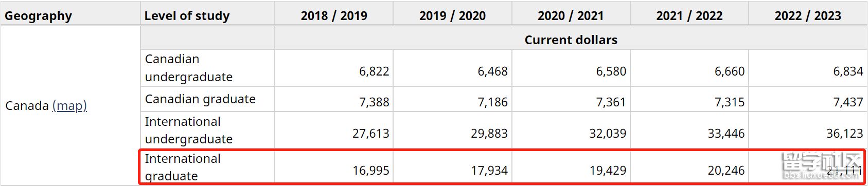Click the 36,123 value cell
Image resolution: width=868 pixels, height=186 pixels.
pyautogui.click(x=808, y=131)
